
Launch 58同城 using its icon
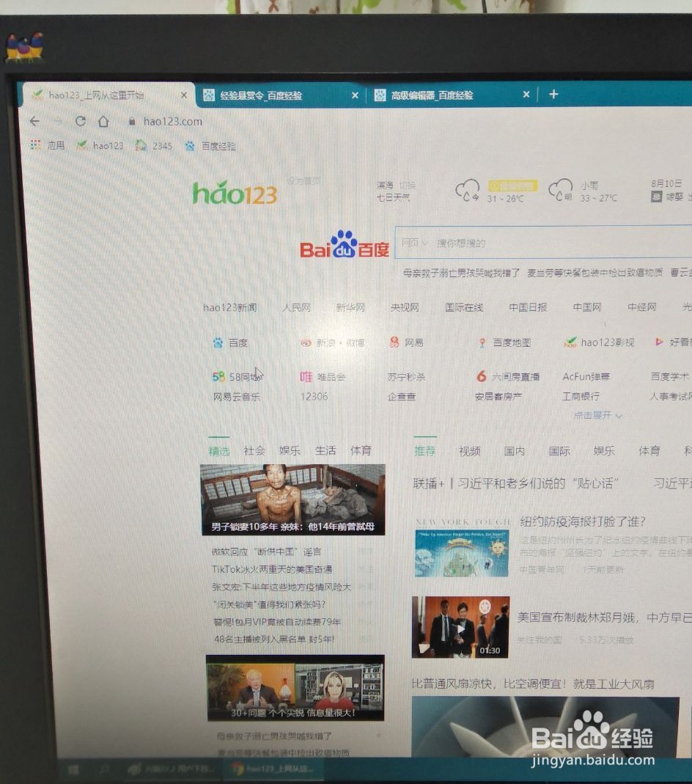pyautogui.click(x=218, y=376)
